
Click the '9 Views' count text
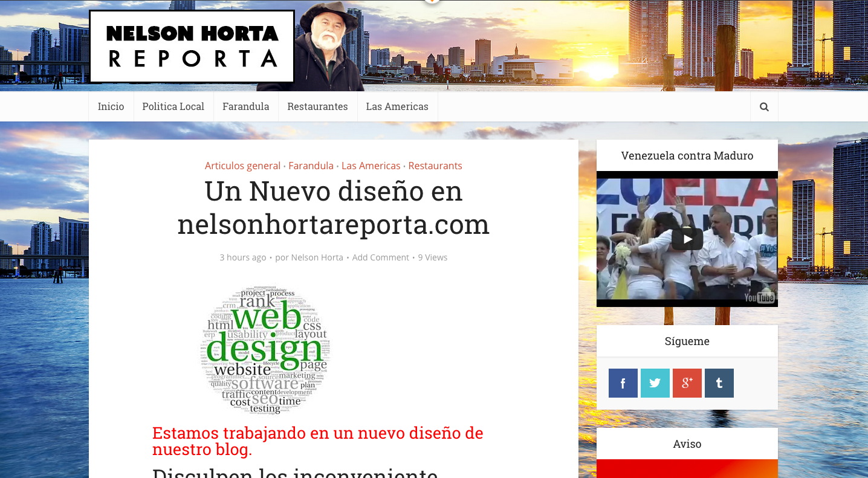point(433,257)
